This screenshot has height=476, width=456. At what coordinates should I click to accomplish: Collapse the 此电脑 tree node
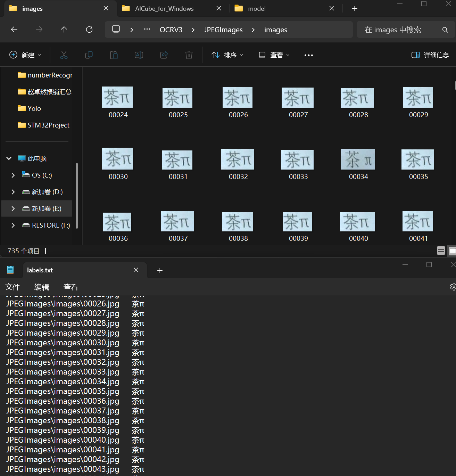[x=9, y=158]
